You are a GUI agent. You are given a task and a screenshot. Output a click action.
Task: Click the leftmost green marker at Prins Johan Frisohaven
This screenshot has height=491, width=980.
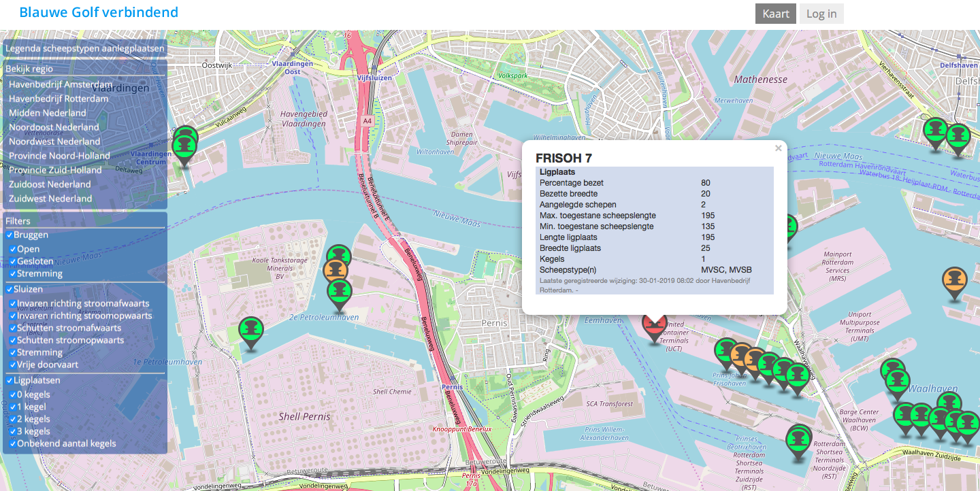(x=725, y=354)
